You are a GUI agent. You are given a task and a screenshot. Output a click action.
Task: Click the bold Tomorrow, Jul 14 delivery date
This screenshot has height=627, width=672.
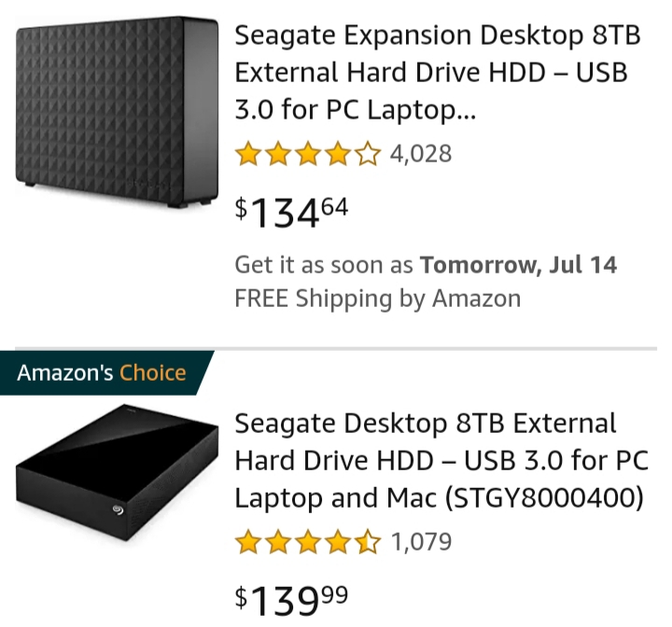[x=519, y=264]
